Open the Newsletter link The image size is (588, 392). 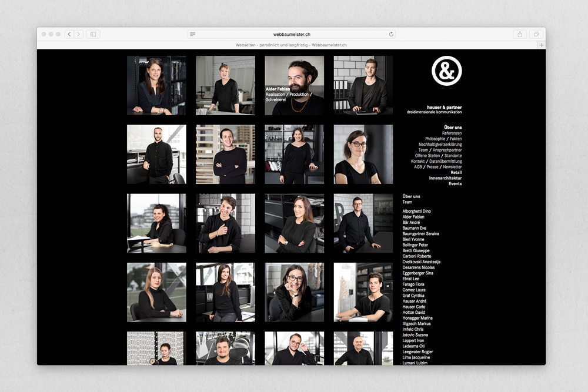(452, 167)
